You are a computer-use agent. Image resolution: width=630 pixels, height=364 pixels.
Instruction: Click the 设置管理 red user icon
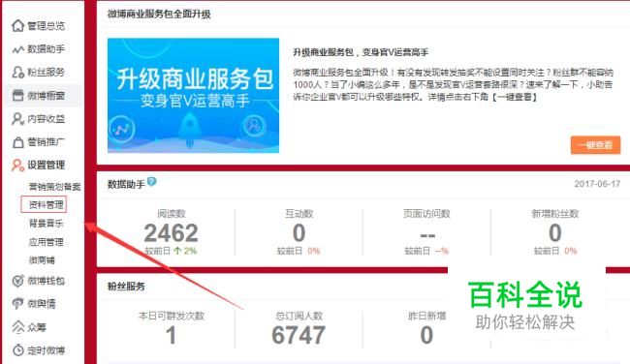[17, 165]
